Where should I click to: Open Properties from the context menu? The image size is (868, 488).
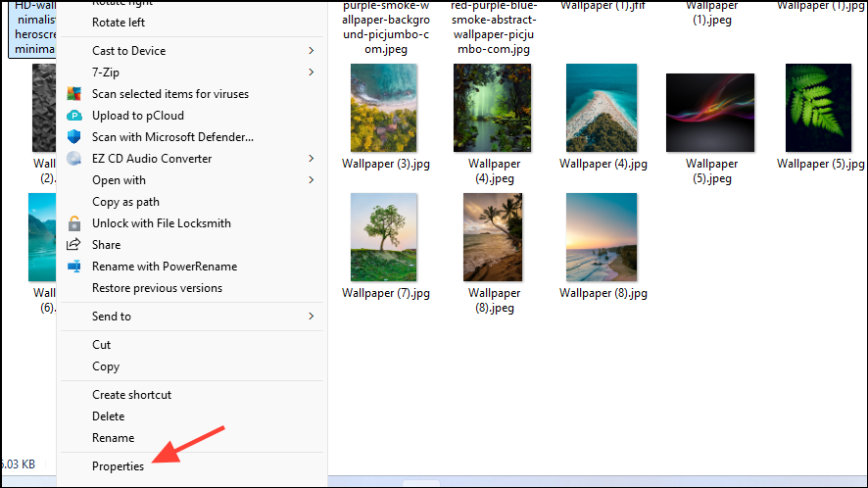[118, 466]
